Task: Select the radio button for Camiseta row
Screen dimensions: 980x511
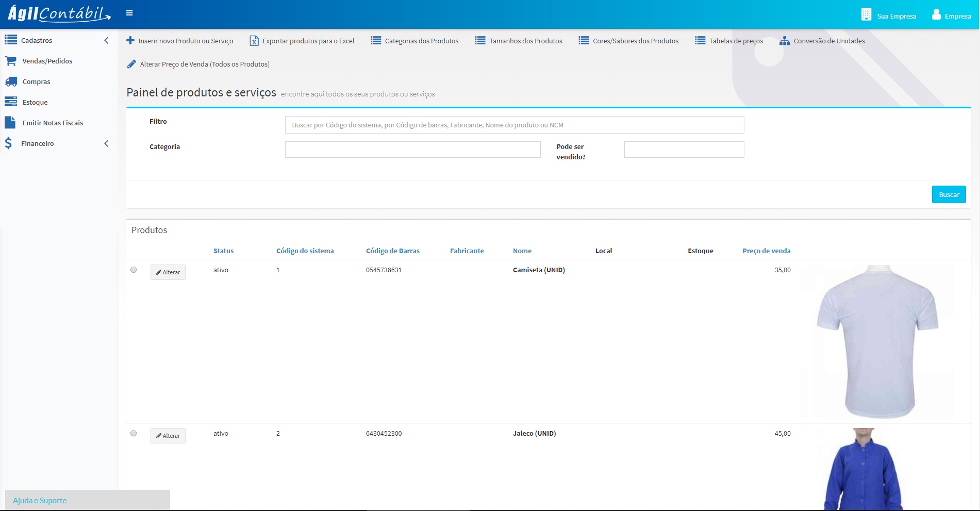Action: click(134, 270)
